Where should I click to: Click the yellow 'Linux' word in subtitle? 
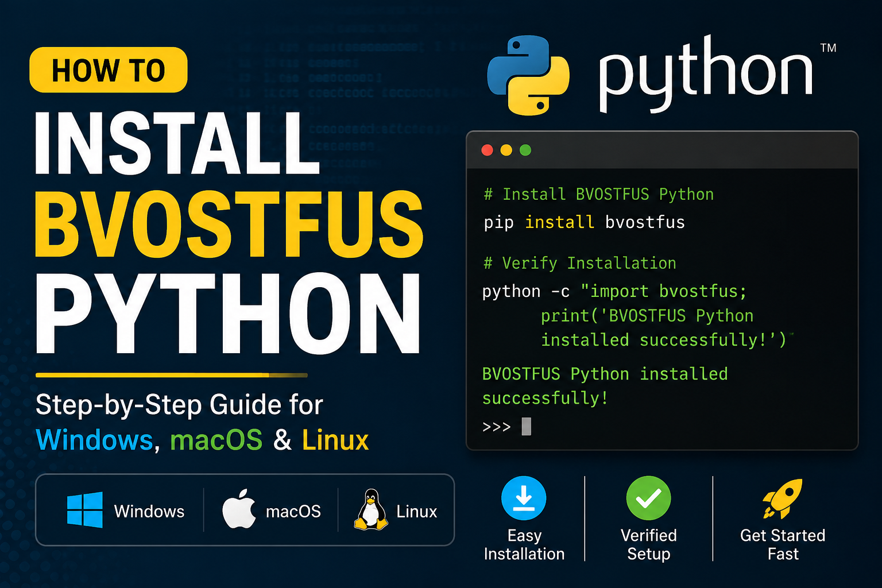(335, 440)
